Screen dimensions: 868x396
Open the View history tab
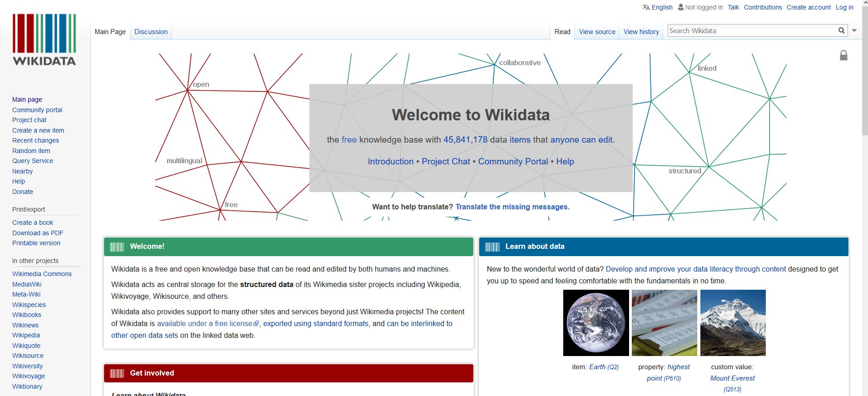pyautogui.click(x=641, y=32)
